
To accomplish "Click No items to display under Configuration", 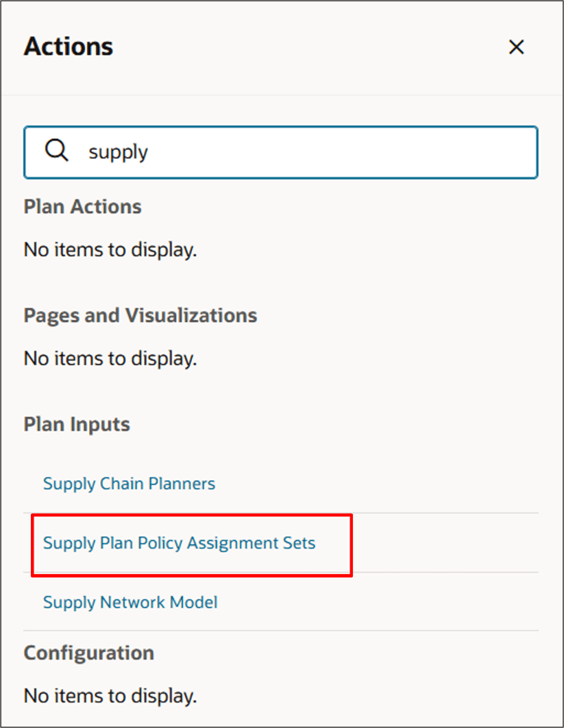I will point(110,696).
